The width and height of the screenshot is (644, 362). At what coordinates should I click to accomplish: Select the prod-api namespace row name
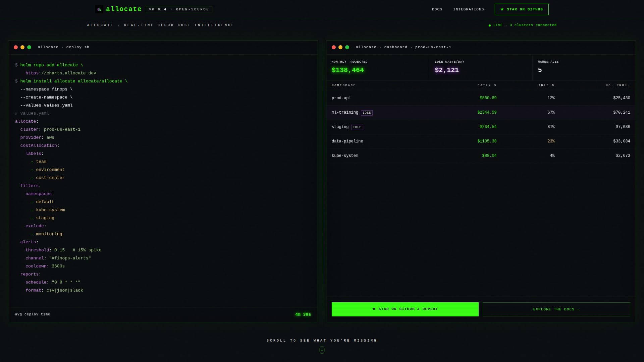click(341, 98)
